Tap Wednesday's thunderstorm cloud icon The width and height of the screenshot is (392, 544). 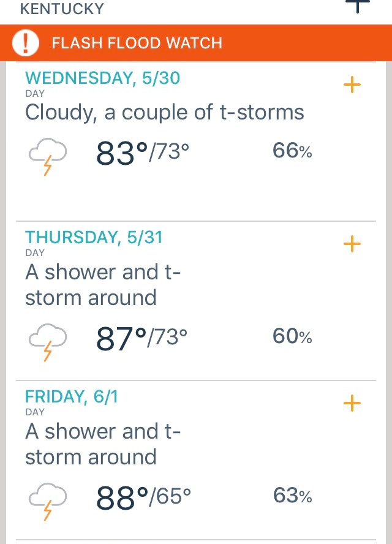(x=48, y=154)
